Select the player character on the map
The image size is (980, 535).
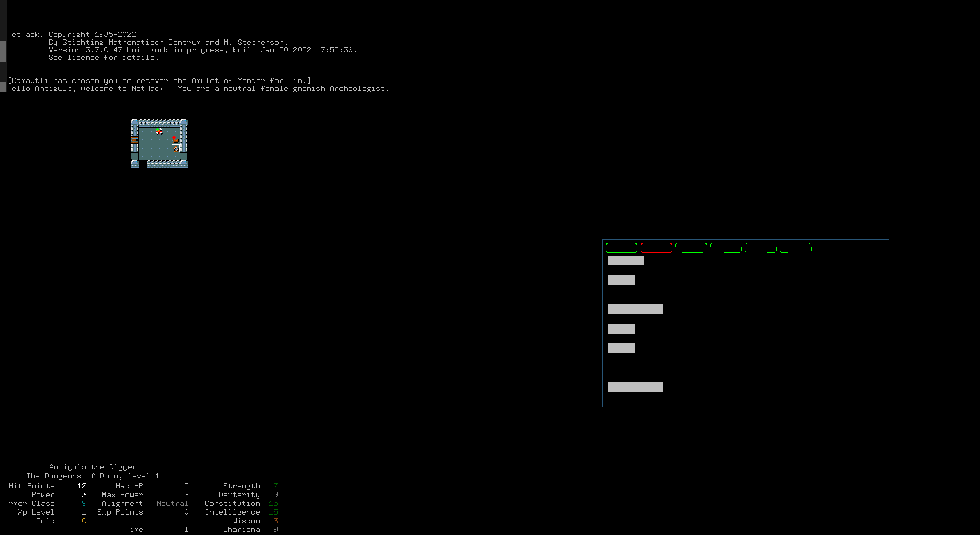point(176,149)
